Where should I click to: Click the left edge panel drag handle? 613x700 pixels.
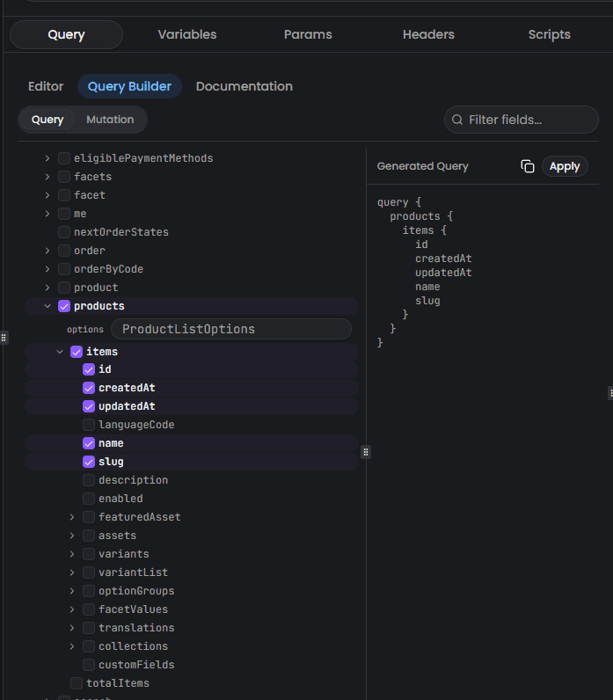pyautogui.click(x=4, y=338)
